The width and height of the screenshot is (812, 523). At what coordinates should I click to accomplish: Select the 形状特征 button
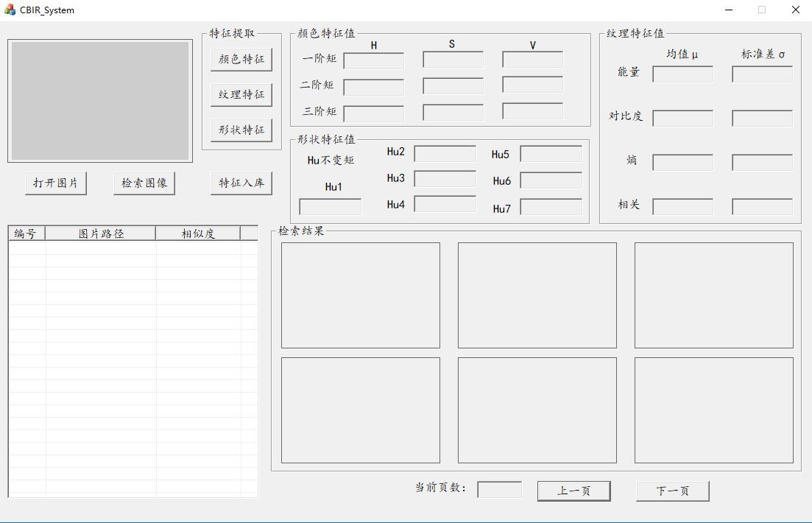click(x=241, y=130)
